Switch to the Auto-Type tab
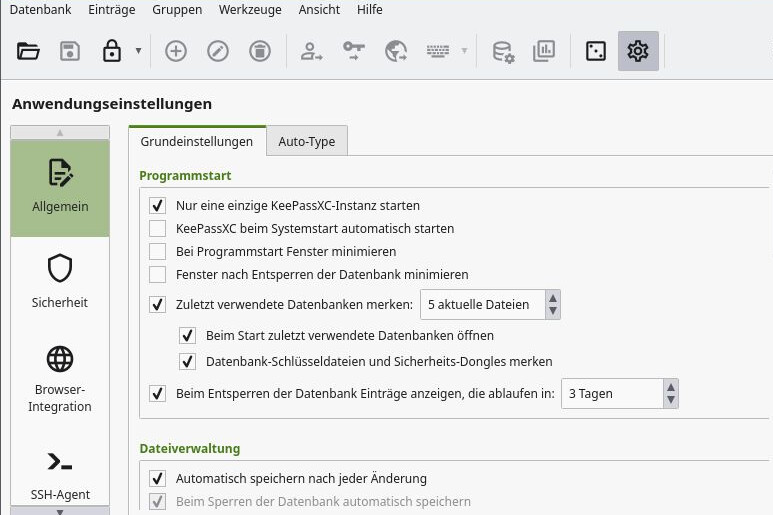The height and width of the screenshot is (515, 773). pyautogui.click(x=306, y=142)
